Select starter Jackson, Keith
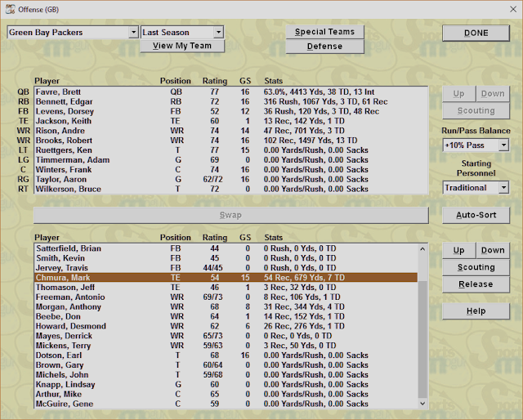 point(230,121)
